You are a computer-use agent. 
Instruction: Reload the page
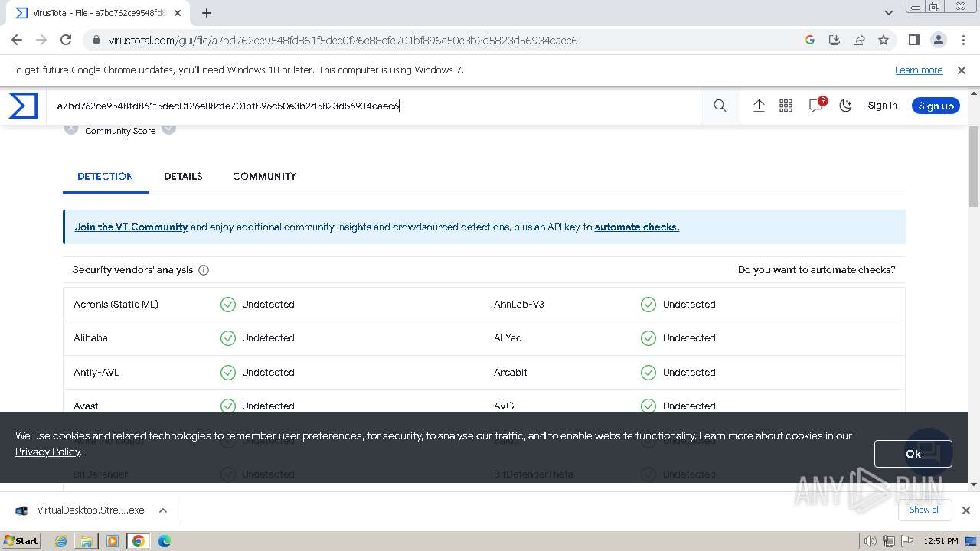coord(66,40)
